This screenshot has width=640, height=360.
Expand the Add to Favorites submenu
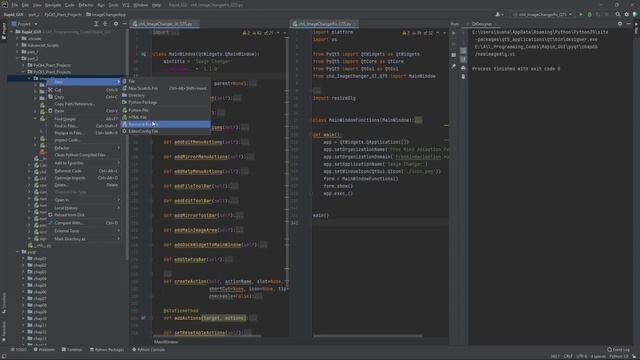coord(83,163)
